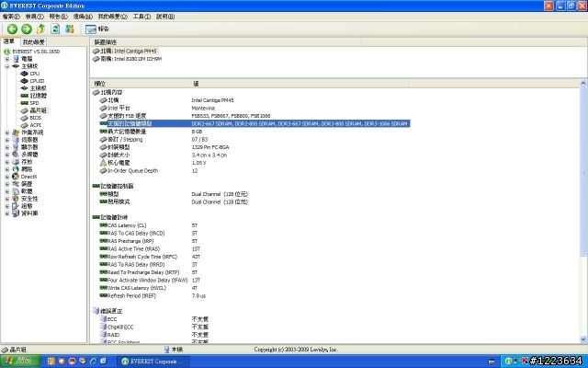Open the 工具(T) menu
588x368 pixels.
(x=141, y=17)
